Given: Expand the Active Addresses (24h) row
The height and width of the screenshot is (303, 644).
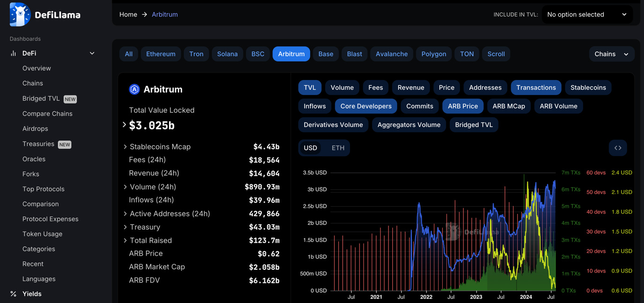Looking at the screenshot, I should [x=125, y=214].
